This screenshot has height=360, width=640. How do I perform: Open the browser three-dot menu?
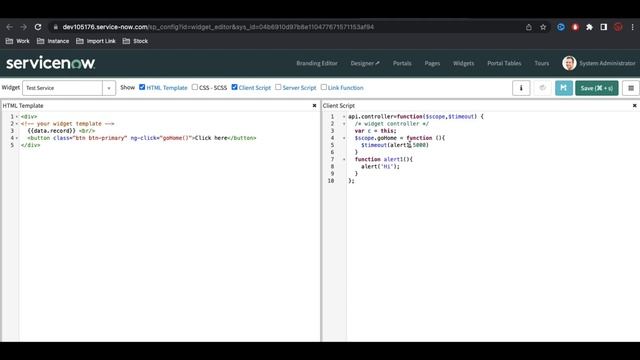pyautogui.click(x=632, y=27)
